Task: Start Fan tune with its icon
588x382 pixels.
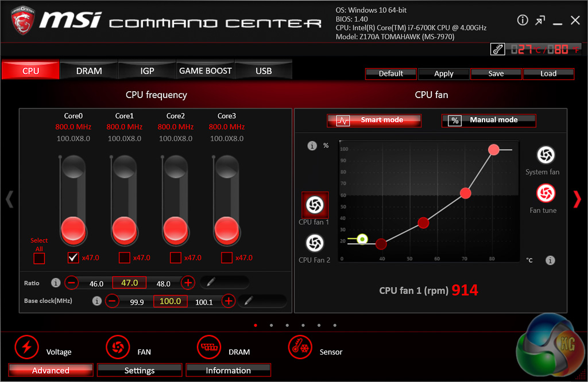Action: [546, 193]
